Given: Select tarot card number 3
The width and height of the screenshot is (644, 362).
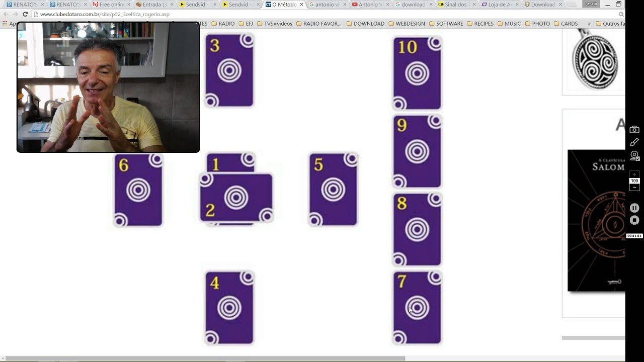Looking at the screenshot, I should (229, 70).
